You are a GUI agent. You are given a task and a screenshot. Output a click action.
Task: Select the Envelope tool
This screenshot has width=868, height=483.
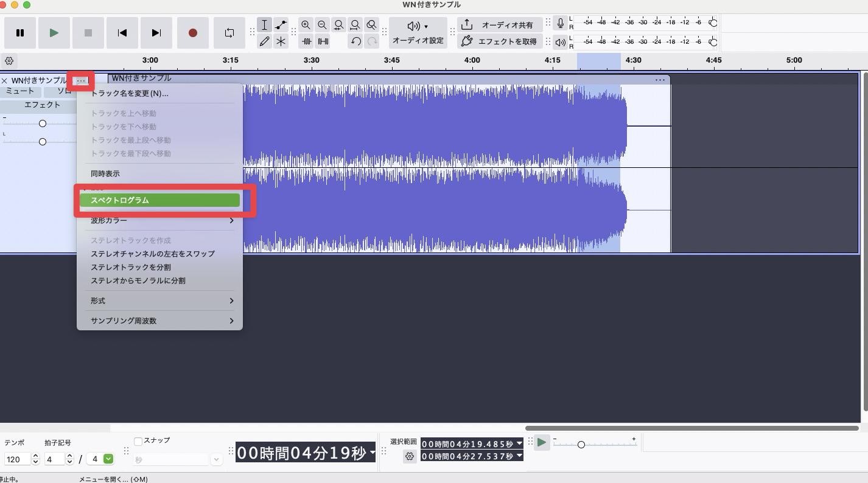coord(281,25)
